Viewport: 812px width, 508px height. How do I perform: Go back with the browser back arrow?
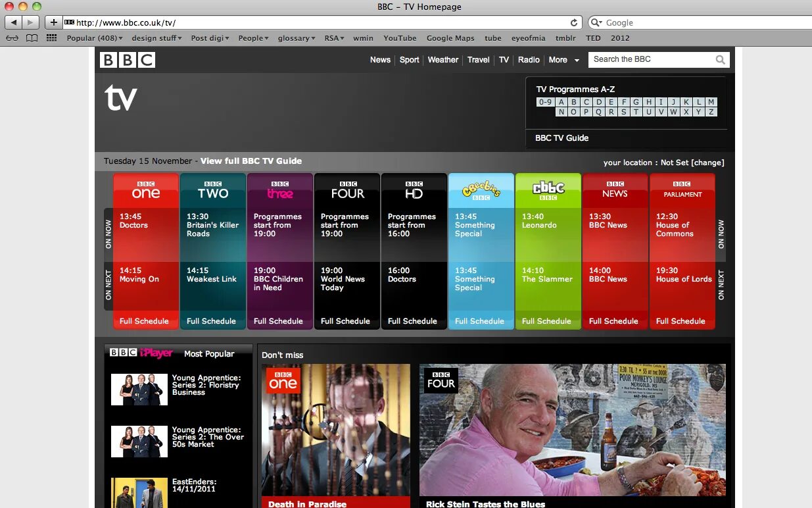coord(14,22)
